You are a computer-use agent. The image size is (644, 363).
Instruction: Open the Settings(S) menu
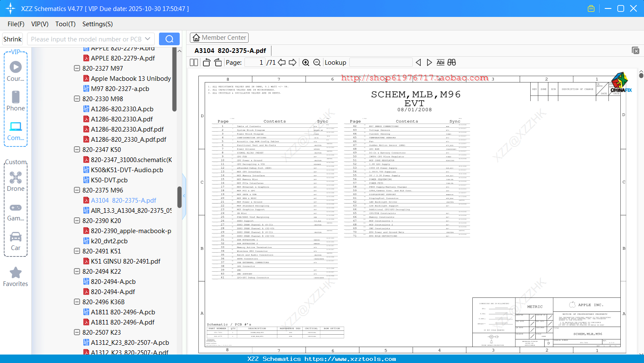click(x=98, y=24)
